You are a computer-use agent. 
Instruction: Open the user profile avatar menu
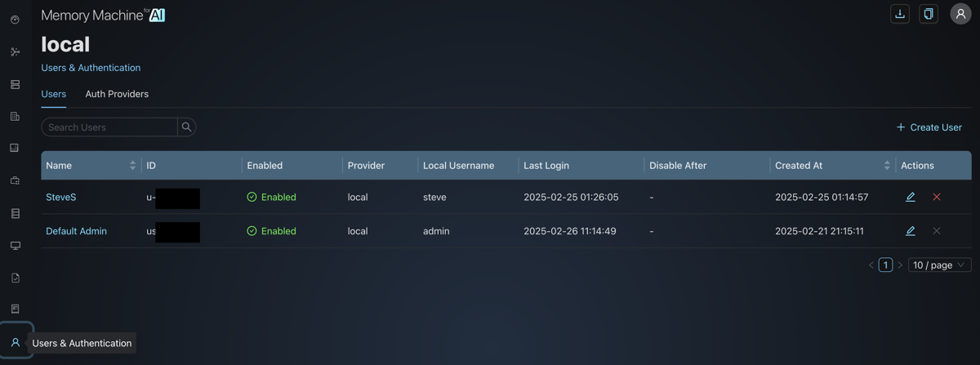point(960,14)
